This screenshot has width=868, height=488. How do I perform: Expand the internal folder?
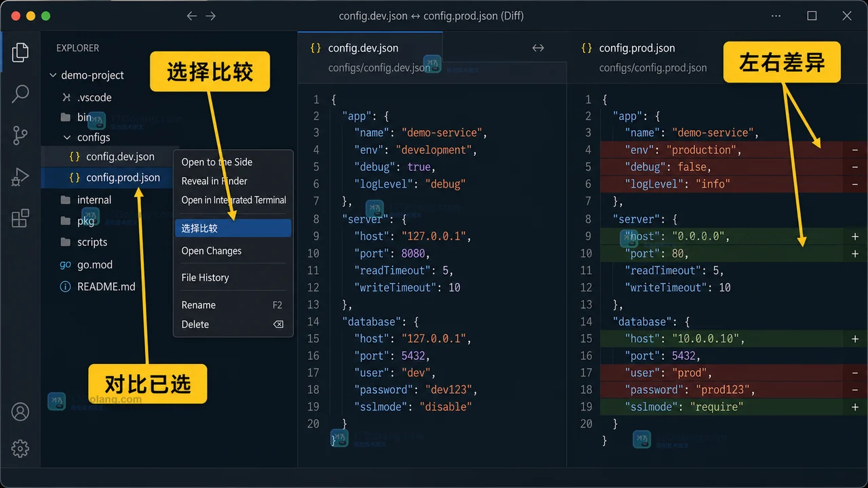click(x=85, y=200)
